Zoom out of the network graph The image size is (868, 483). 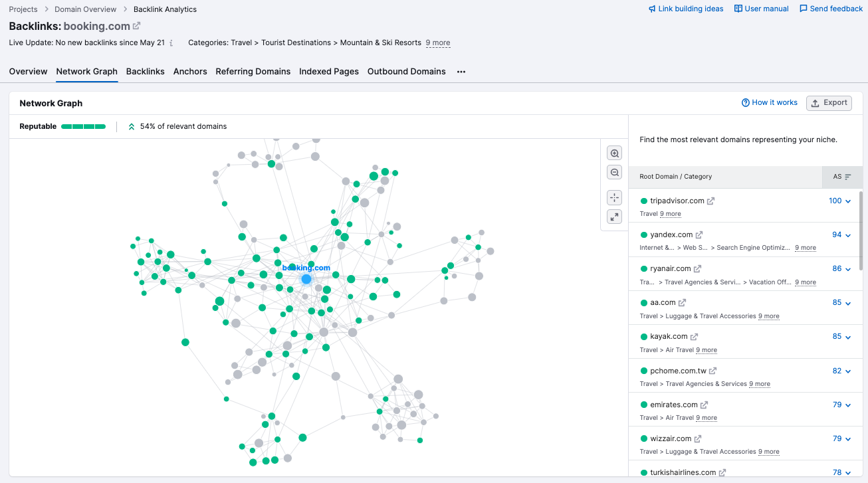[614, 171]
